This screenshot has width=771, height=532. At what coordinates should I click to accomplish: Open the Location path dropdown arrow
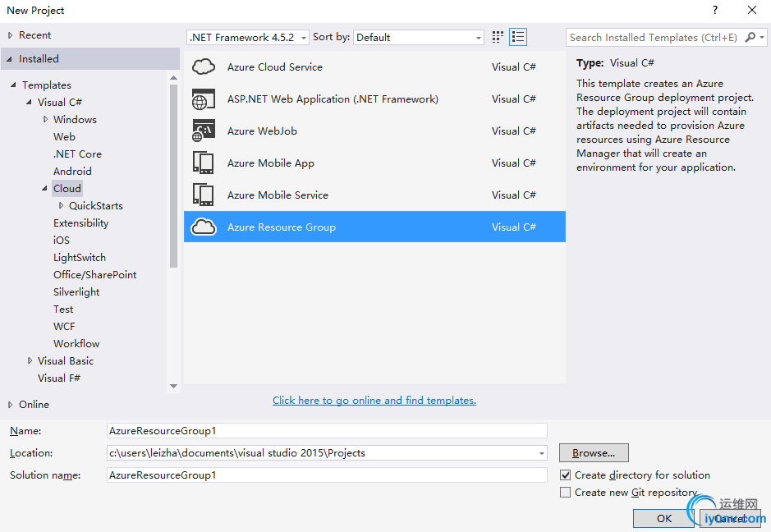pyautogui.click(x=541, y=453)
